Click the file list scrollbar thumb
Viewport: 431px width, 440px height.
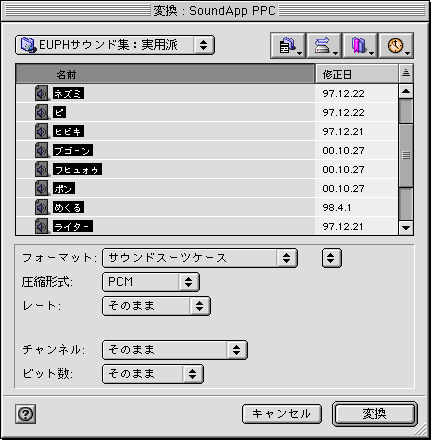pos(406,155)
